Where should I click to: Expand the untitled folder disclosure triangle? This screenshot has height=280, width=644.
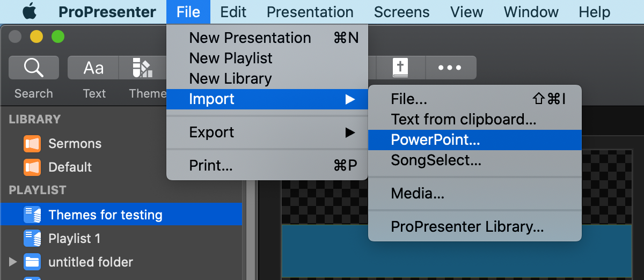point(13,262)
